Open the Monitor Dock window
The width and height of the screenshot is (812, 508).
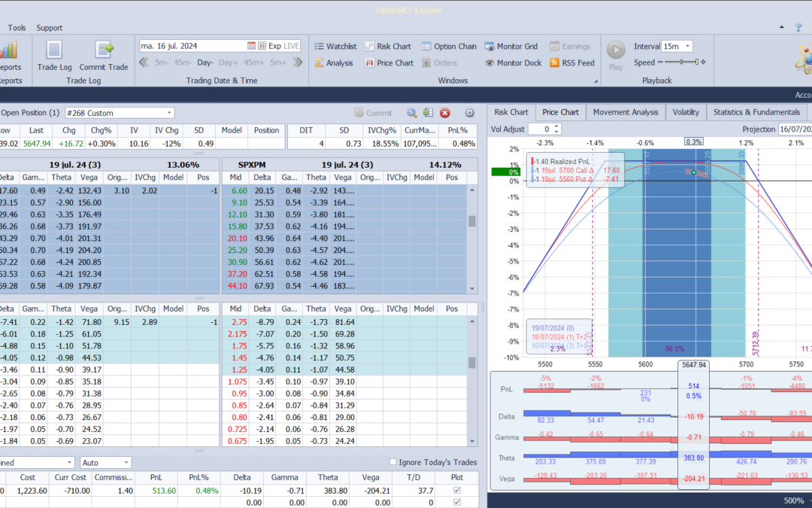513,62
